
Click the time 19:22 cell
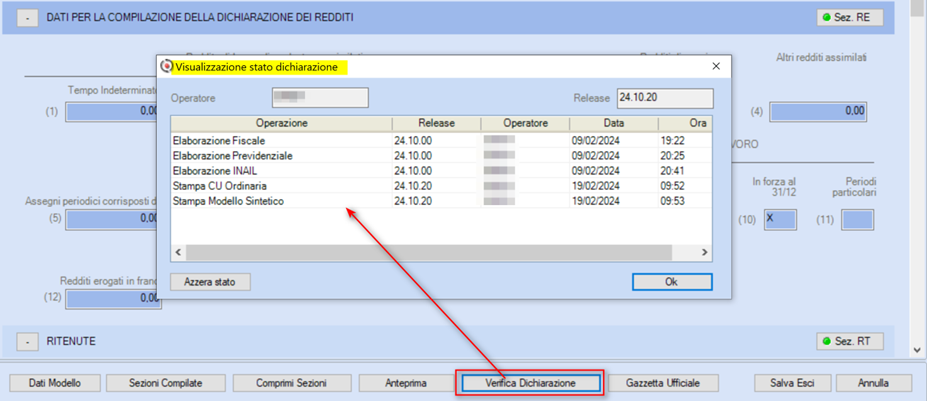tap(685, 141)
